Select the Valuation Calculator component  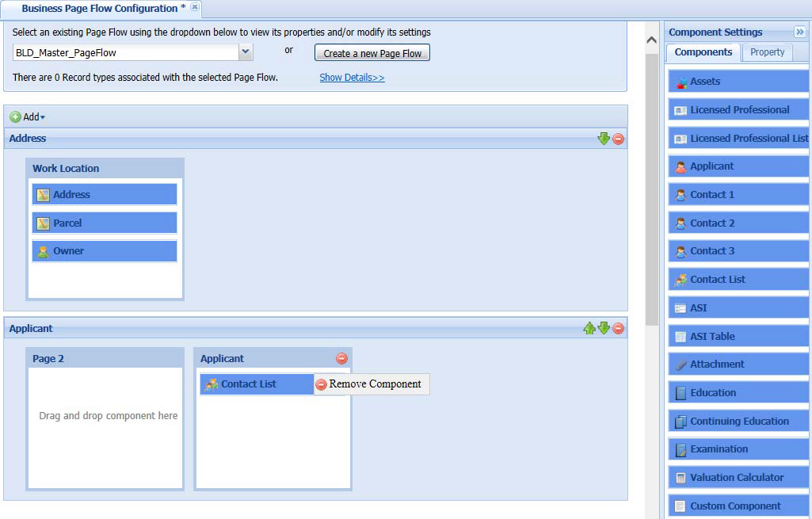tap(738, 478)
